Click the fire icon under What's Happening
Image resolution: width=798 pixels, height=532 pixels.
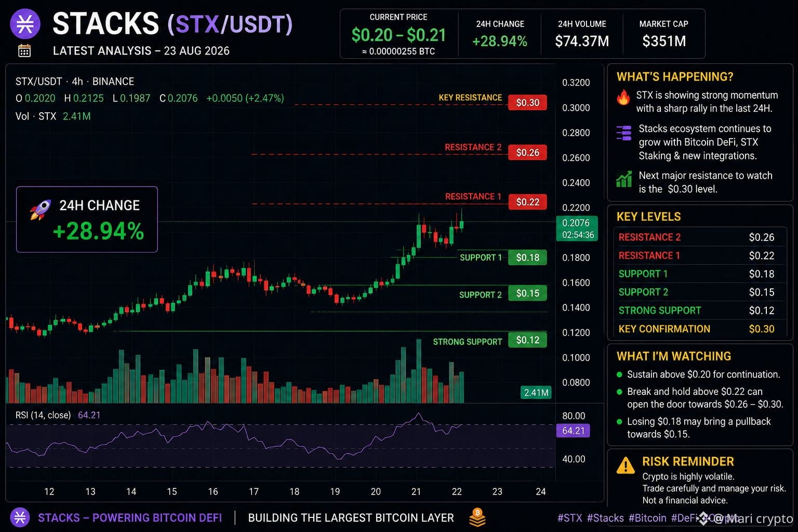click(x=623, y=97)
